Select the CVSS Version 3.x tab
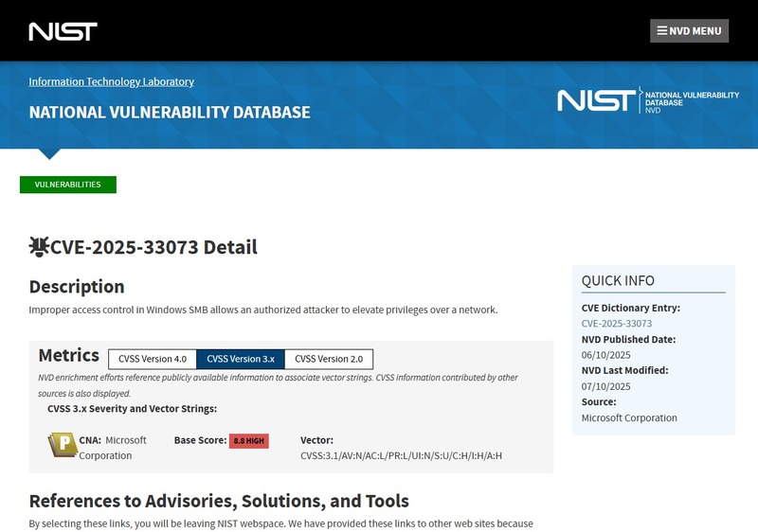Screen dimensions: 758x532 tap(241, 359)
